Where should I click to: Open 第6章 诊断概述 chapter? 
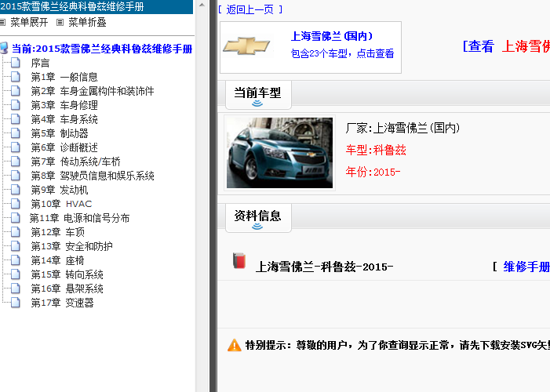click(x=64, y=147)
